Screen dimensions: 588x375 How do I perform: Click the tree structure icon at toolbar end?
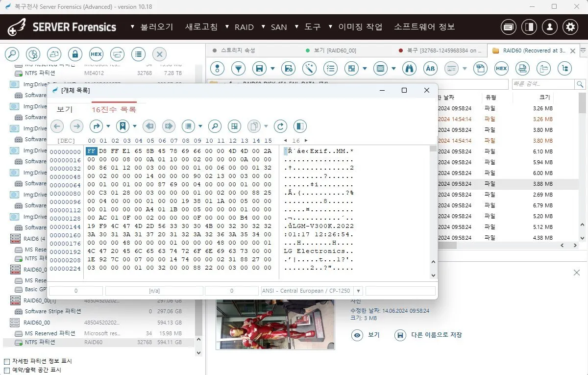tap(565, 68)
